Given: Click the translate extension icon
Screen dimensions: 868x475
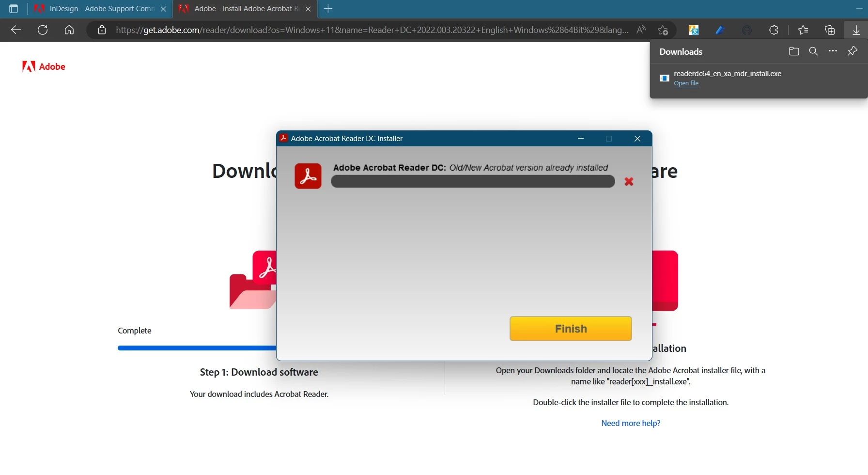Looking at the screenshot, I should point(694,30).
